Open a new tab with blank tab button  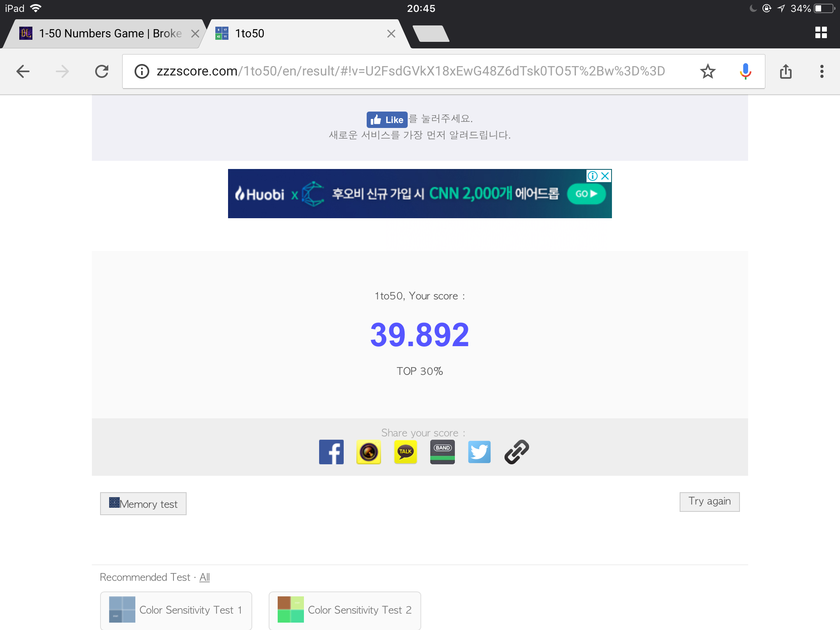[x=431, y=34]
